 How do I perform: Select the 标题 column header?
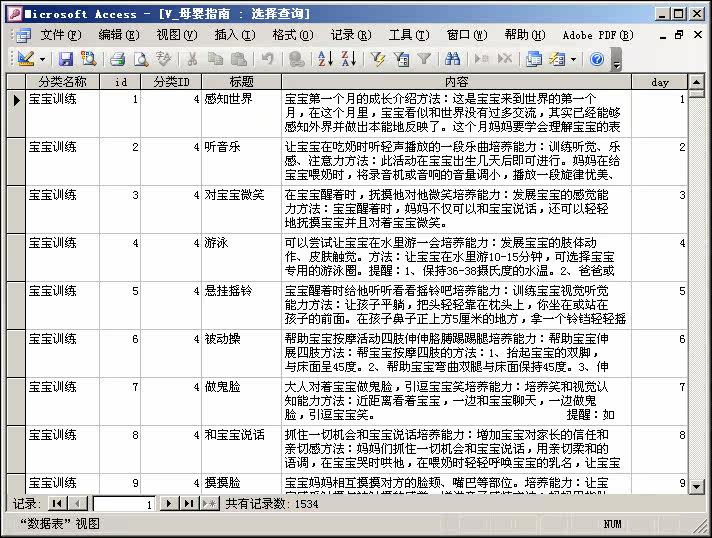point(242,82)
